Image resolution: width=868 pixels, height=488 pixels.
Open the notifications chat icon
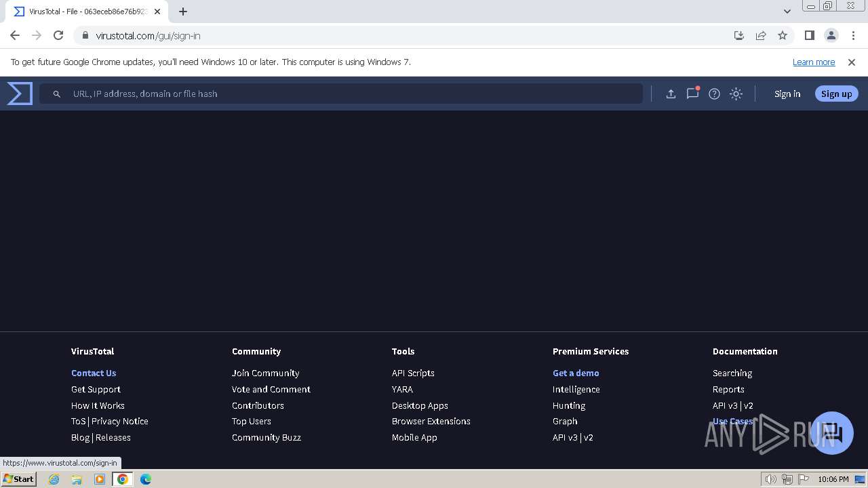point(692,94)
